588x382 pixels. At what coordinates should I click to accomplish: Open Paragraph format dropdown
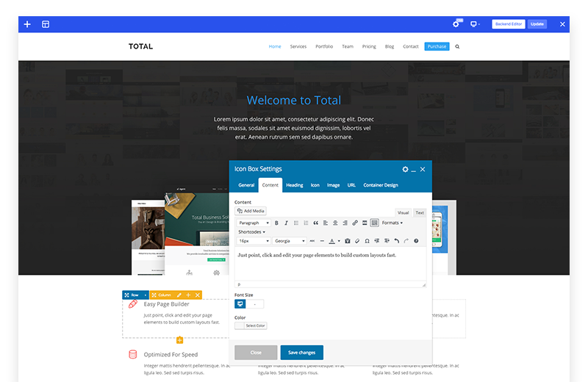pos(254,223)
